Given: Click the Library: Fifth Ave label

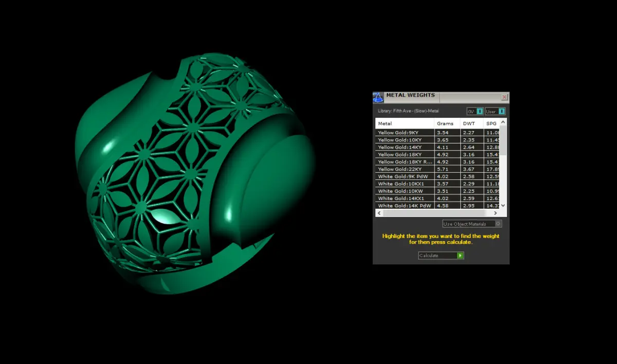Looking at the screenshot, I should tap(408, 111).
